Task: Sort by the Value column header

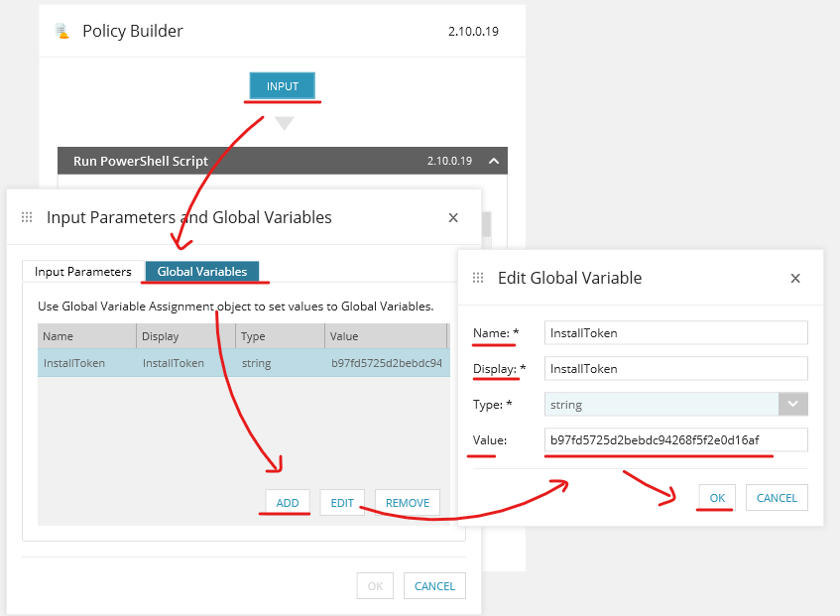Action: click(386, 336)
